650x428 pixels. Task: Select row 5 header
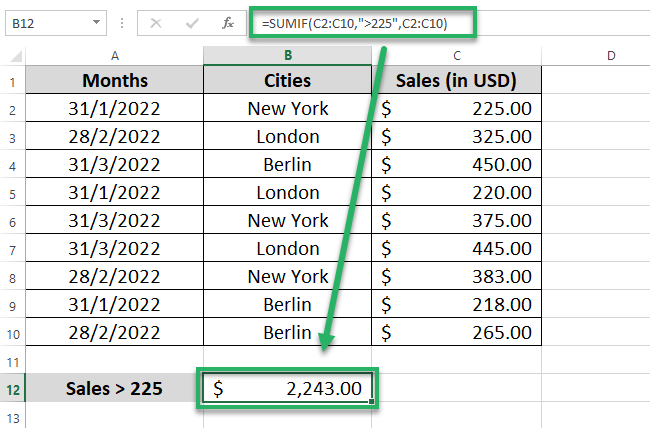tap(12, 194)
